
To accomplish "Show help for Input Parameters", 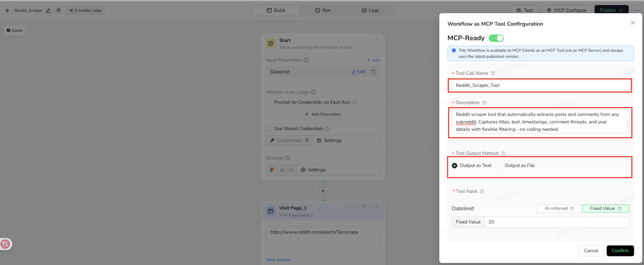I will point(307,60).
